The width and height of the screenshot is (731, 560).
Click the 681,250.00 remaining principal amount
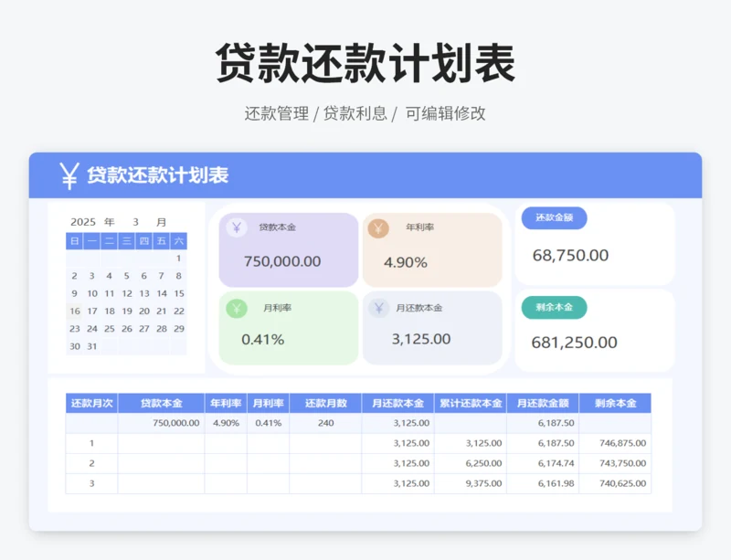574,343
